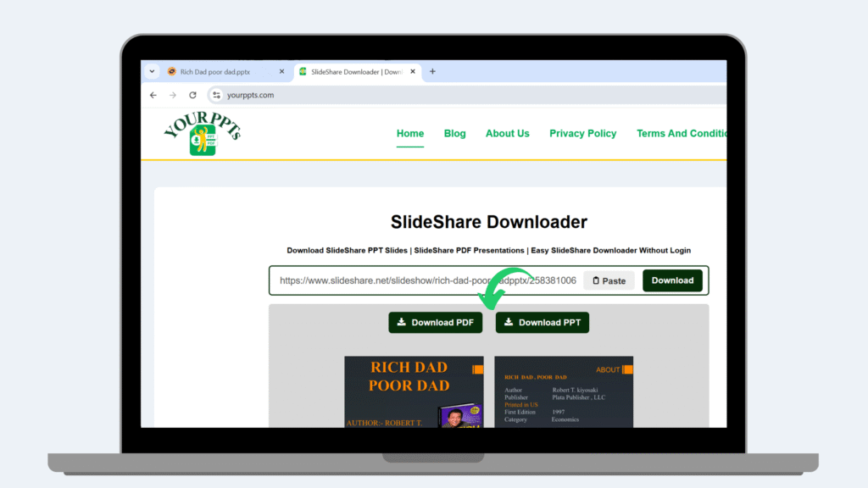Close the SlideShare Downloader tab
This screenshot has height=488, width=868.
(413, 71)
